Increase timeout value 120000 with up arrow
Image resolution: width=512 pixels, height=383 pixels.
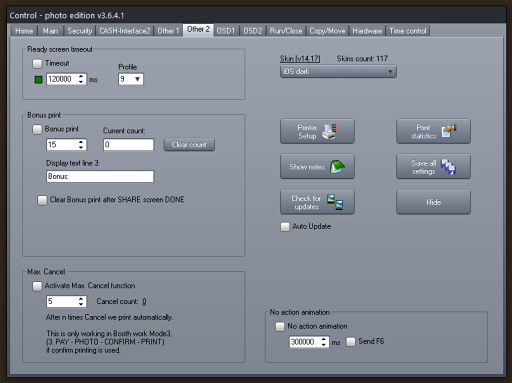(x=81, y=76)
